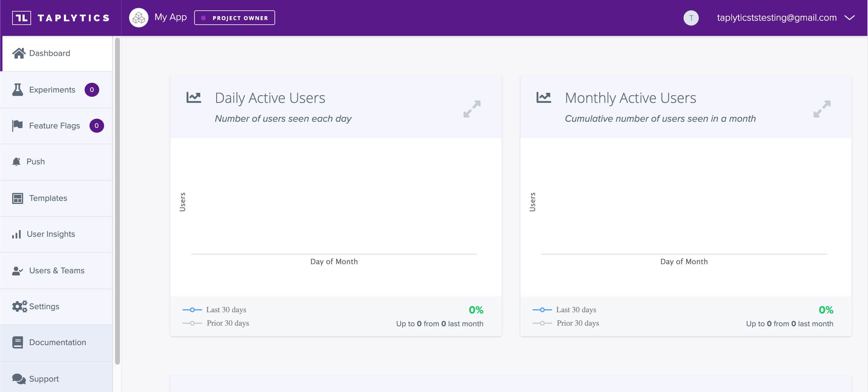
Task: Click the user avatar circle labeled T
Action: 691,18
